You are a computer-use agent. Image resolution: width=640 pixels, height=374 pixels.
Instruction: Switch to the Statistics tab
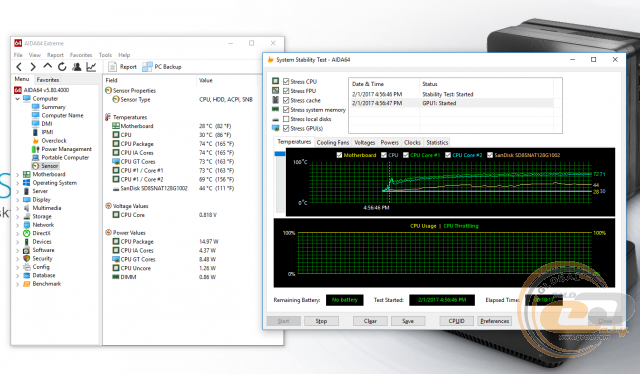[x=437, y=142]
